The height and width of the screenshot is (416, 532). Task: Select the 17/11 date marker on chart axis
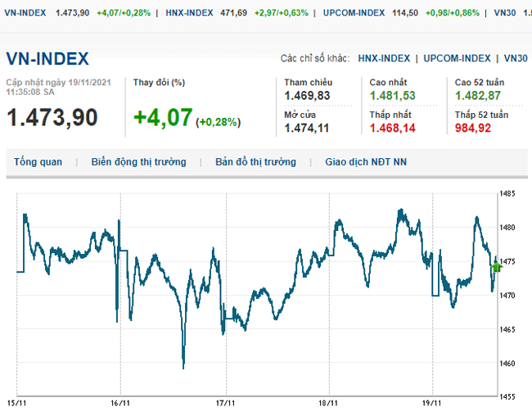tap(224, 403)
